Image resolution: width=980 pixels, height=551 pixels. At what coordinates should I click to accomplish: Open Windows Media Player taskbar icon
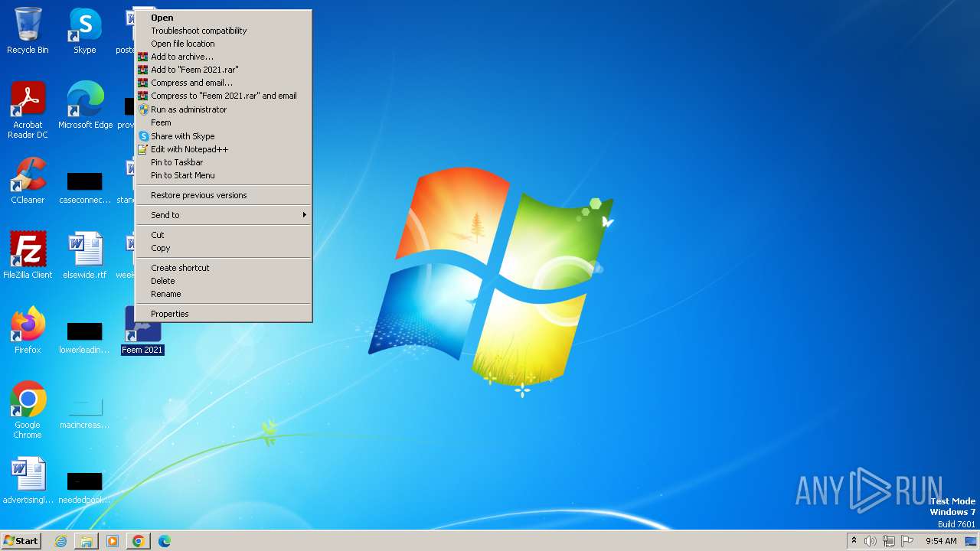[x=113, y=541]
